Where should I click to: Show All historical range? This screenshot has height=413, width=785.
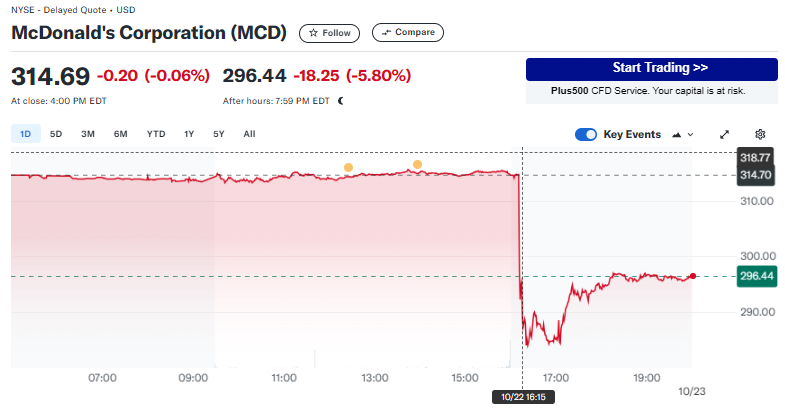point(249,134)
